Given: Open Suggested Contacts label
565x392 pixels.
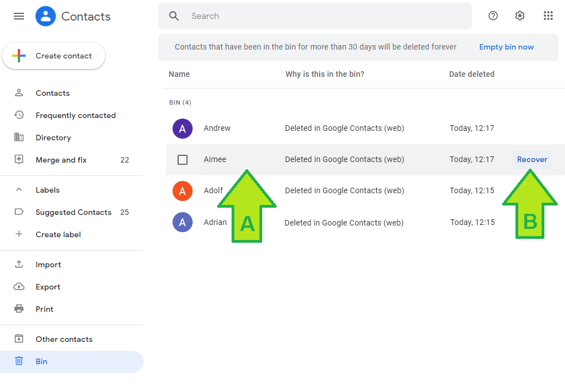Looking at the screenshot, I should [73, 212].
